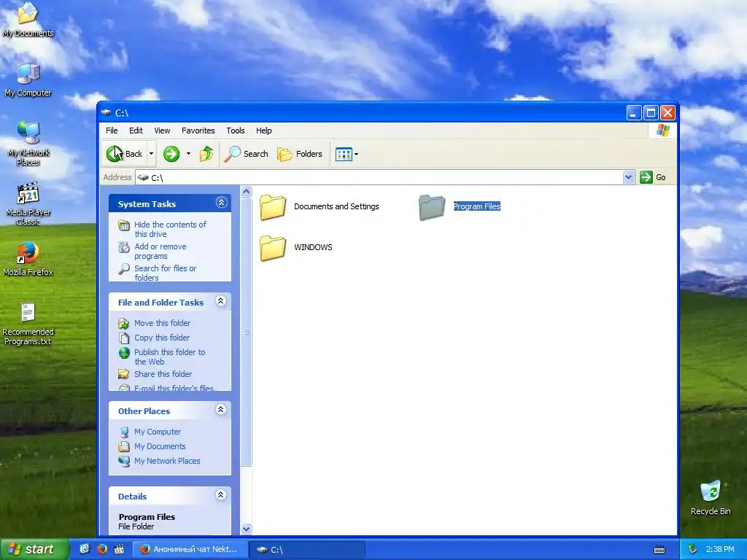Image resolution: width=747 pixels, height=560 pixels.
Task: Click the keyboard icon on taskbar
Action: [659, 550]
